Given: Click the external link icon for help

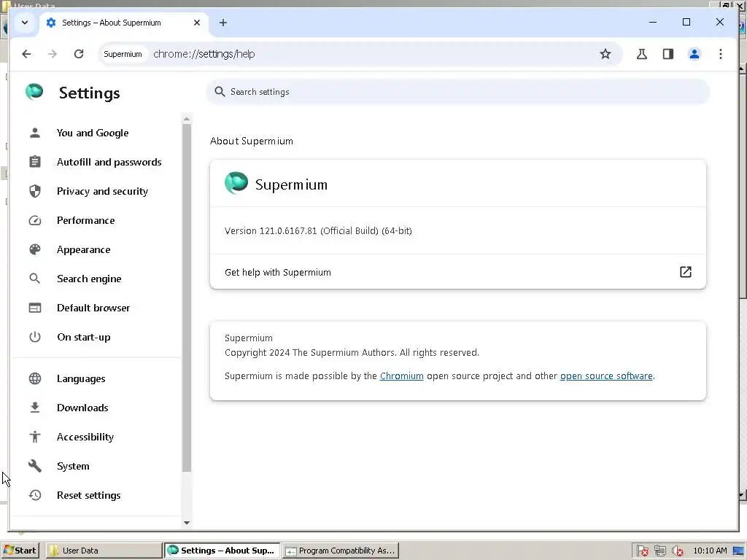Looking at the screenshot, I should click(x=685, y=272).
